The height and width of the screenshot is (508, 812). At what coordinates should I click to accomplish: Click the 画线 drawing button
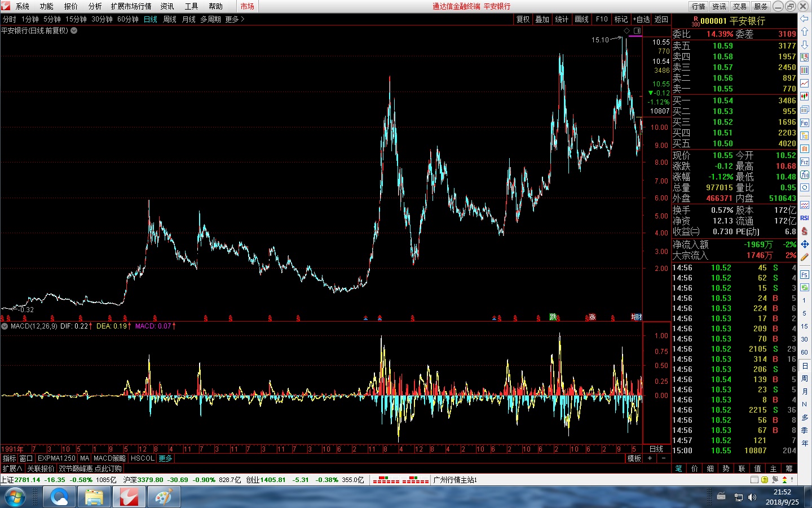click(581, 19)
